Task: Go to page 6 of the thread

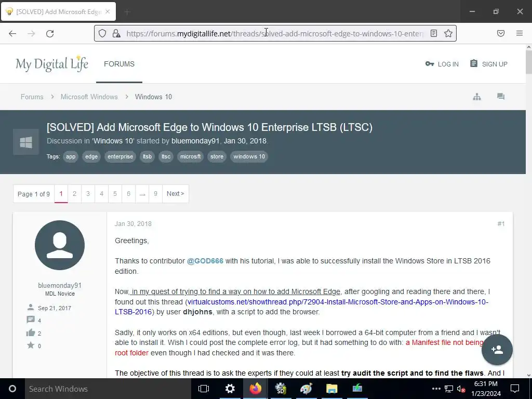Action: [x=129, y=194]
